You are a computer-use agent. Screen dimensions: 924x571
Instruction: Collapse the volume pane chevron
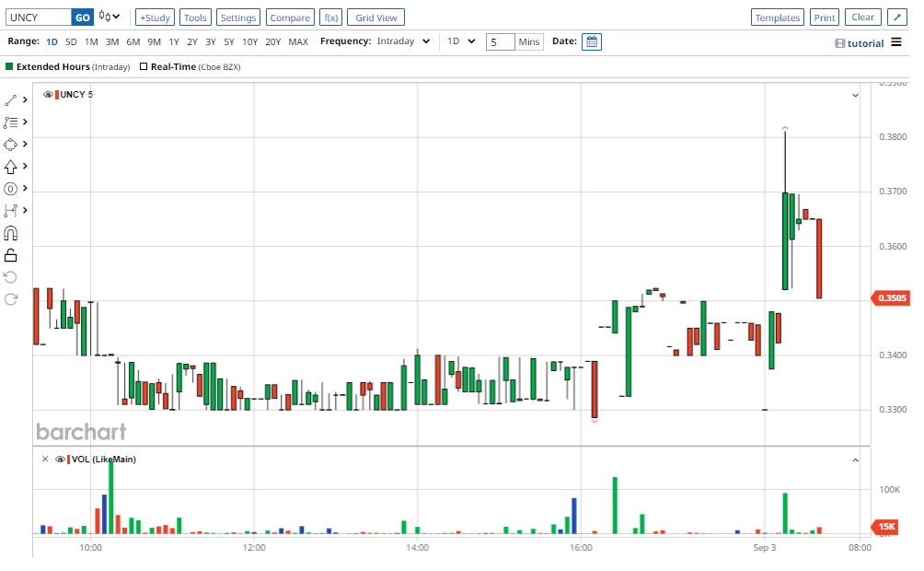pyautogui.click(x=855, y=460)
